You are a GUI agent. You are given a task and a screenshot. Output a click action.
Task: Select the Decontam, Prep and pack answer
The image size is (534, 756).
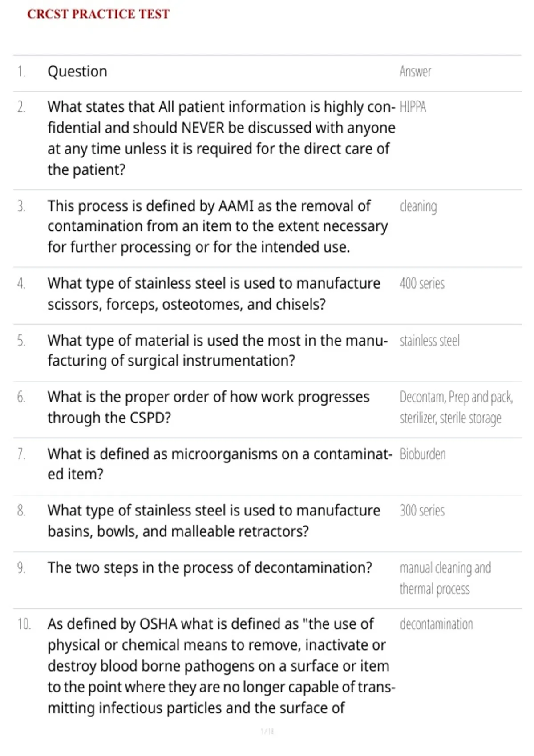456,407
